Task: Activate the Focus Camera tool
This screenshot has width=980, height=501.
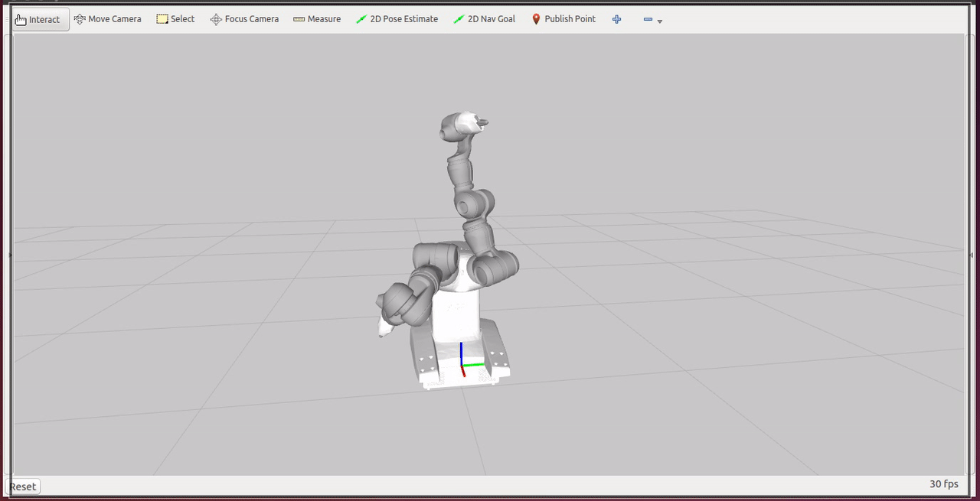Action: pos(243,19)
